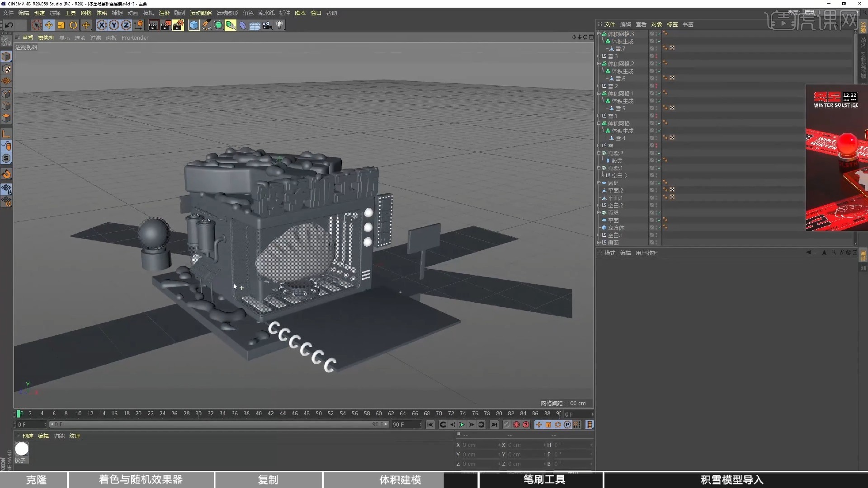Open the 摄像机 viewport menu
This screenshot has height=488, width=868.
(x=46, y=38)
